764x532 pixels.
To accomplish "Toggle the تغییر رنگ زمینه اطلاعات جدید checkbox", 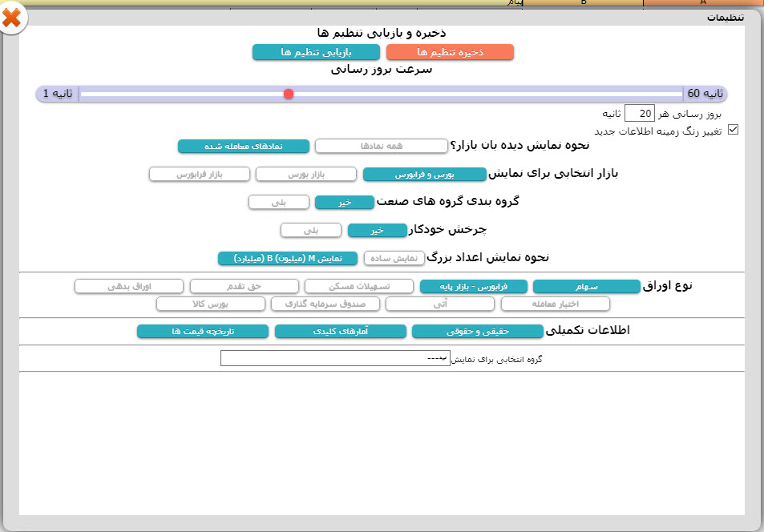I will point(733,130).
